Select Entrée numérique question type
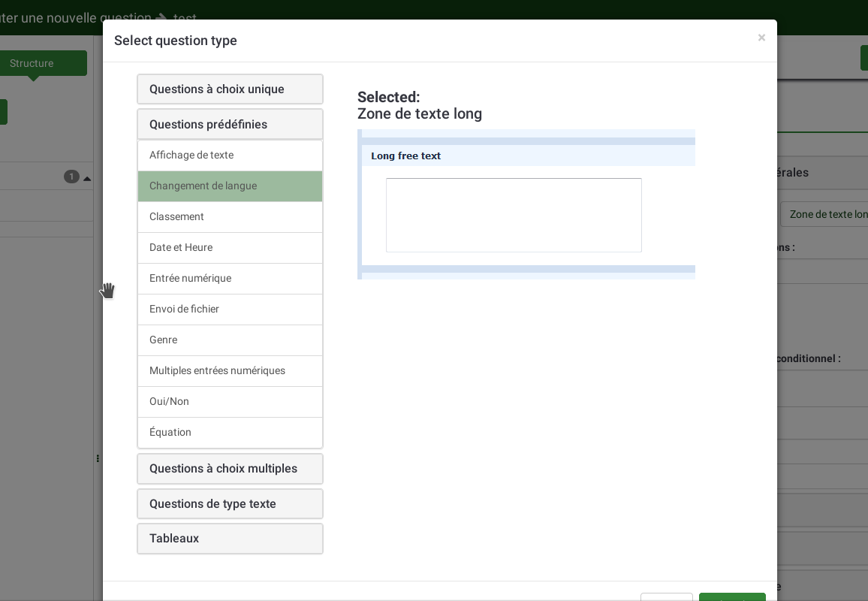The height and width of the screenshot is (601, 868). click(230, 279)
